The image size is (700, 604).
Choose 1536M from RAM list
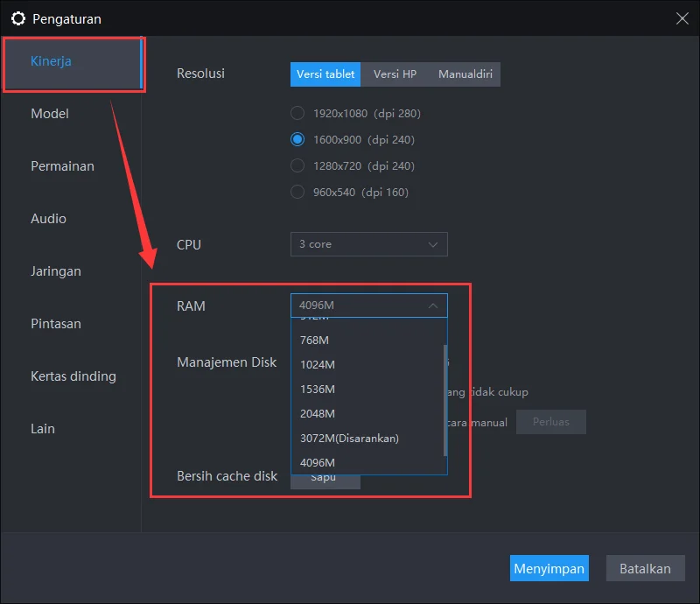click(x=367, y=390)
